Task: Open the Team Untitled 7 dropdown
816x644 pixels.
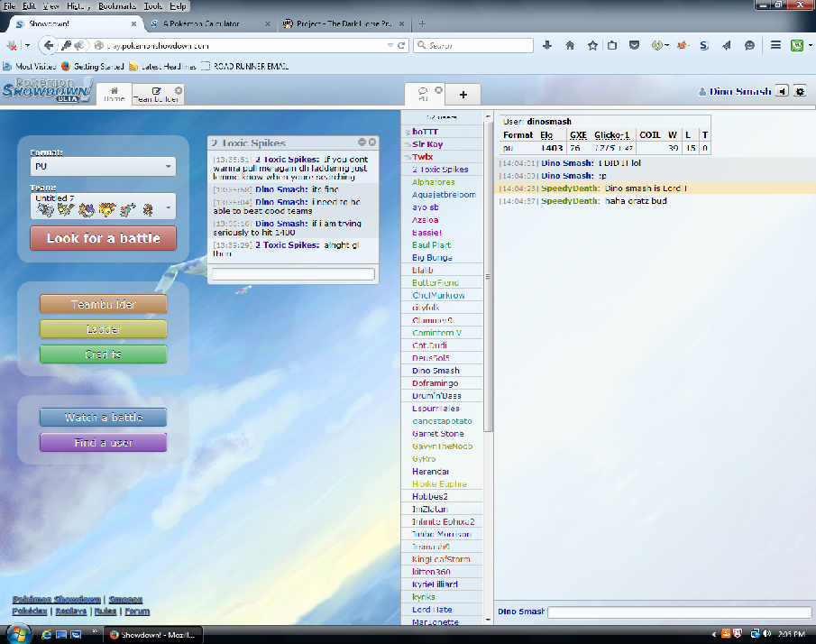Action: click(103, 207)
